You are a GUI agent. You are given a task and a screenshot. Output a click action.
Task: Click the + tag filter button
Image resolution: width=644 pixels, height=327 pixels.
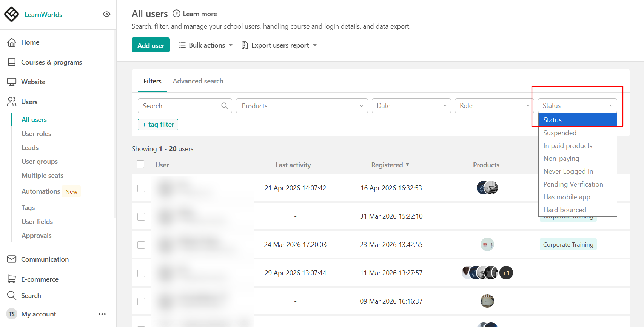click(x=158, y=125)
